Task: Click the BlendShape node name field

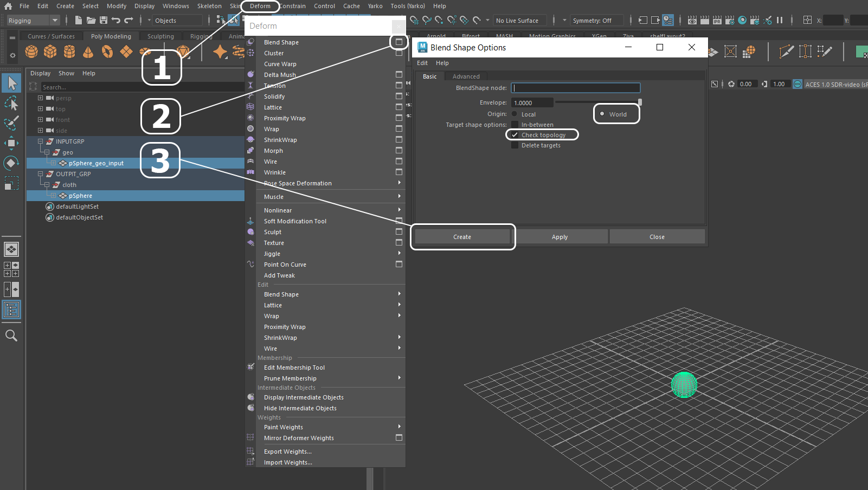Action: tap(575, 87)
